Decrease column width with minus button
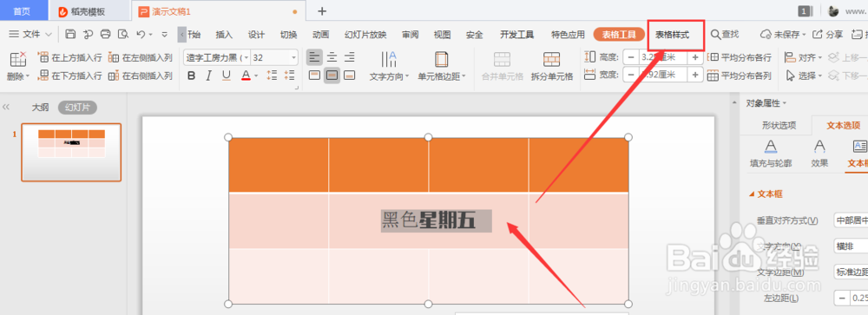Viewport: 868px width, 315px height. click(630, 75)
